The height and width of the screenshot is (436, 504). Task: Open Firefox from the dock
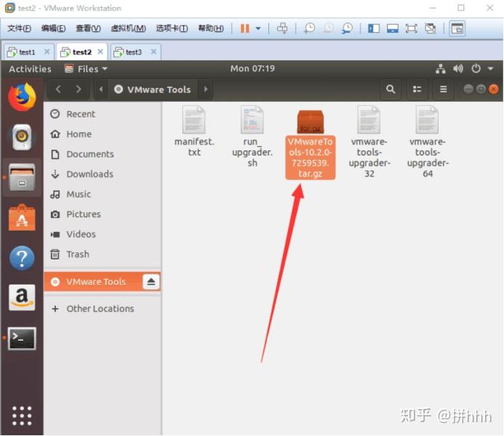pyautogui.click(x=22, y=97)
